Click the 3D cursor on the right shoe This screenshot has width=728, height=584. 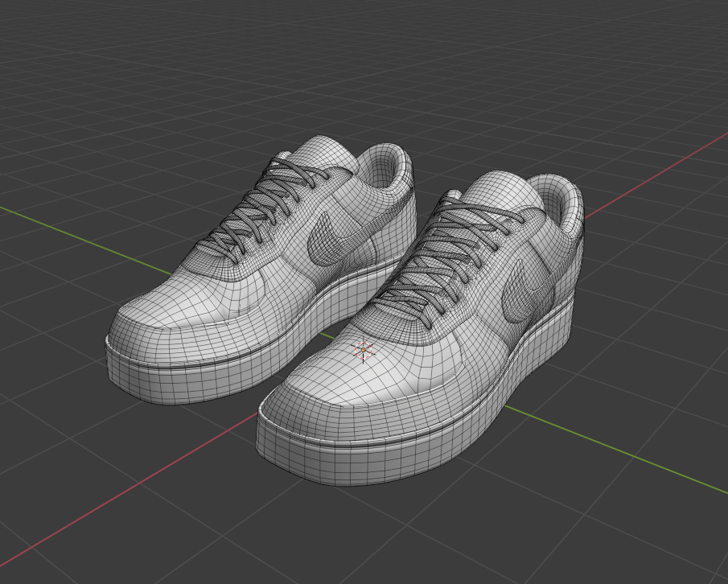tap(363, 351)
